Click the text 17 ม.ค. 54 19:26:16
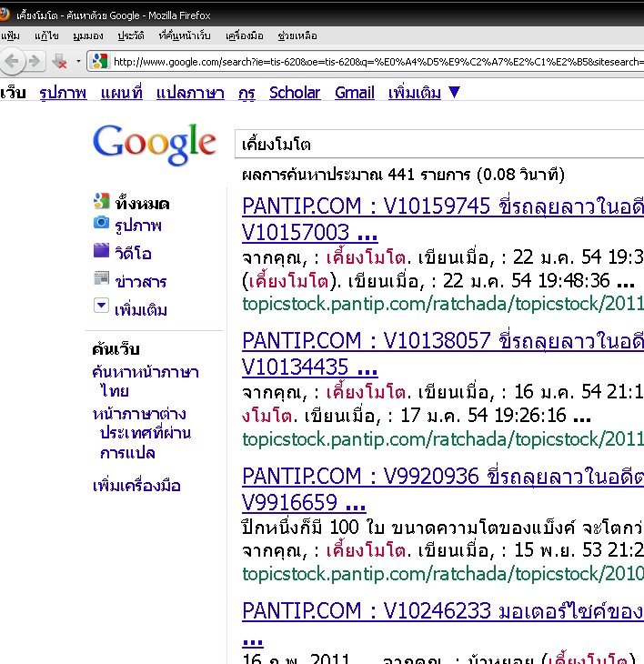Viewport: 644px width, 664px height. tap(483, 416)
